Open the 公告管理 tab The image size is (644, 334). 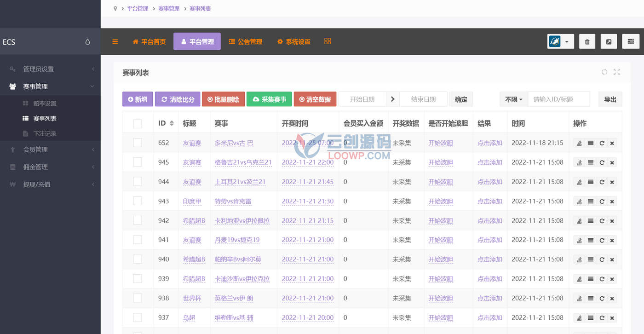pos(245,41)
